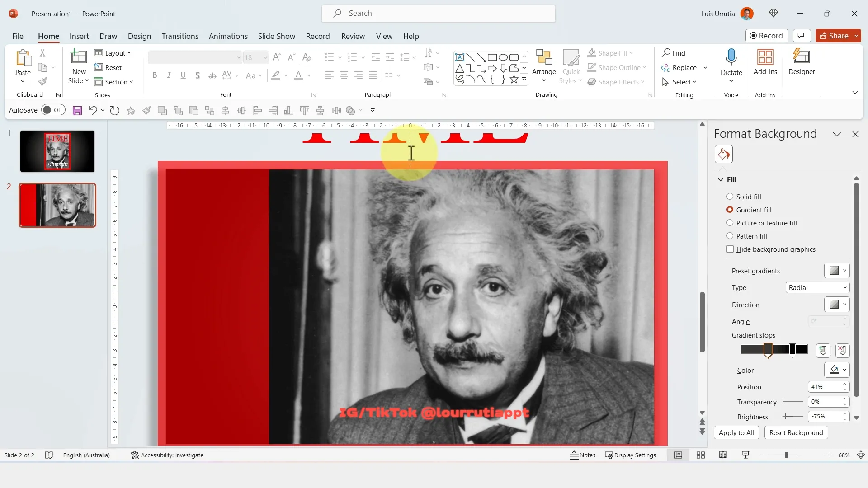868x488 pixels.
Task: Open the Direction dropdown
Action: [837, 305]
